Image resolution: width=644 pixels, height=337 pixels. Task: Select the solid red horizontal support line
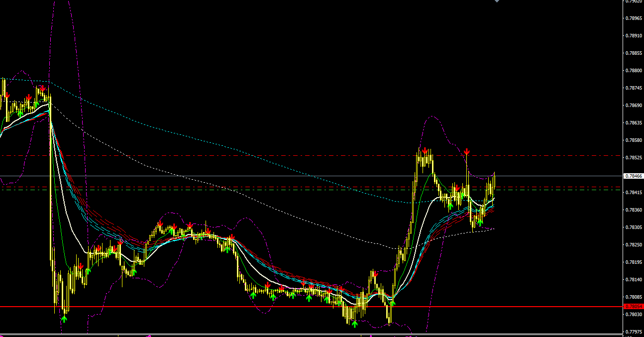311,307
